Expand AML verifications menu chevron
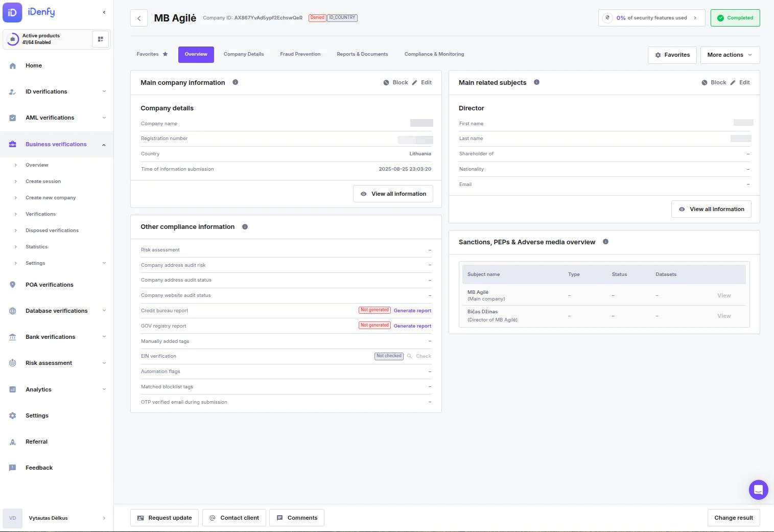774x532 pixels. [104, 118]
